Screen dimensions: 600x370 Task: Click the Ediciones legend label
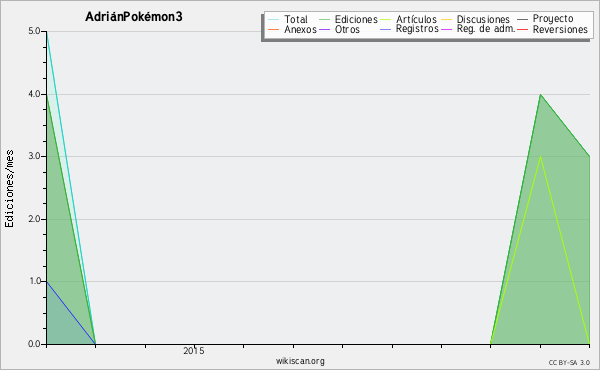[356, 20]
